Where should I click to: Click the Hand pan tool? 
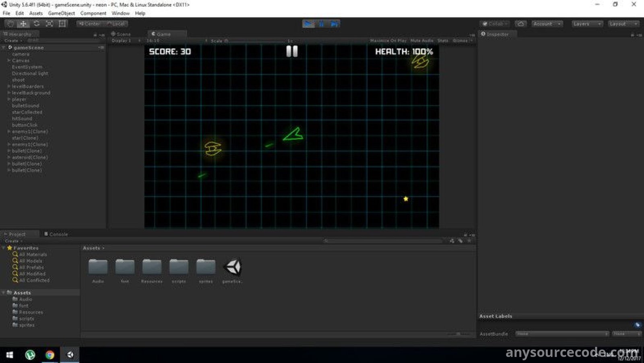tap(11, 24)
